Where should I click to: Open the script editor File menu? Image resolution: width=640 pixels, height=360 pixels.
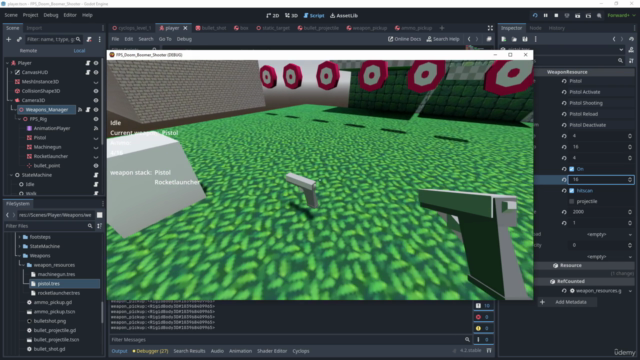point(116,39)
